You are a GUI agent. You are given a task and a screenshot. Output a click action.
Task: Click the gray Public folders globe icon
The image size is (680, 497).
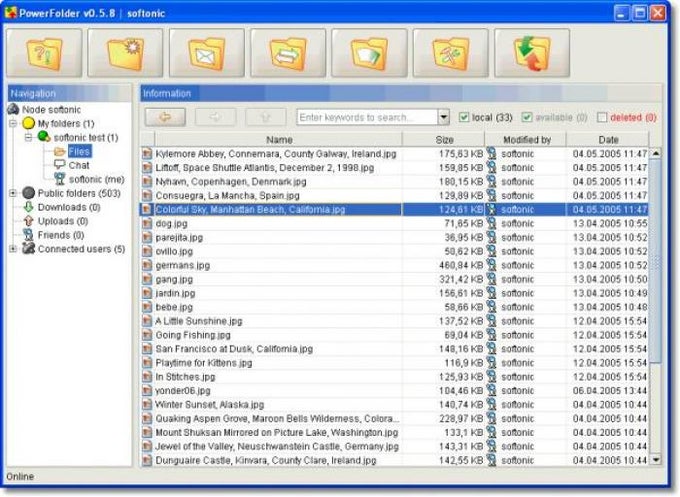pos(29,193)
